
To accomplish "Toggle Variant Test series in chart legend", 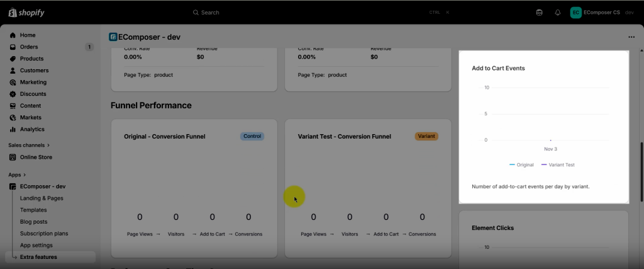I will (557, 165).
